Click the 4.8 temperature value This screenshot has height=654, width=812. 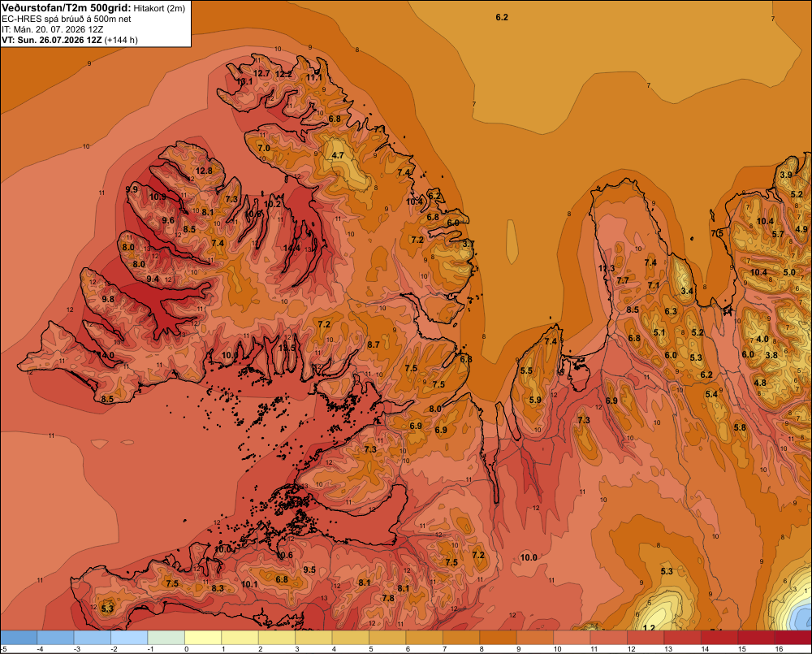tap(760, 383)
